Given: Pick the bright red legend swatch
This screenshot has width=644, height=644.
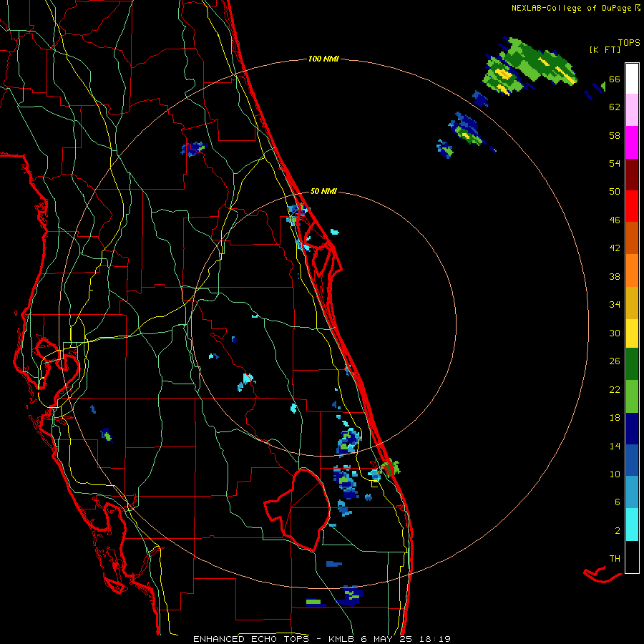Looking at the screenshot, I should (x=632, y=206).
